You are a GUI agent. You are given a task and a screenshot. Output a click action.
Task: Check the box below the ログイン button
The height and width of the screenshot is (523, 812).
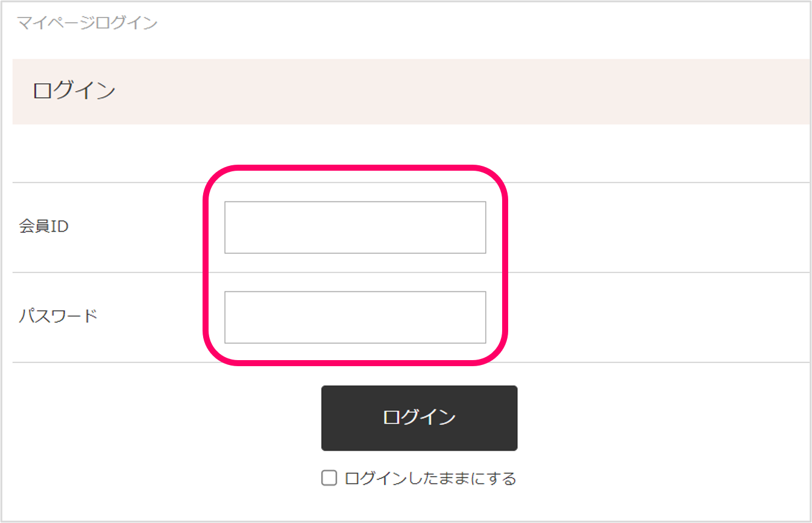pos(329,478)
